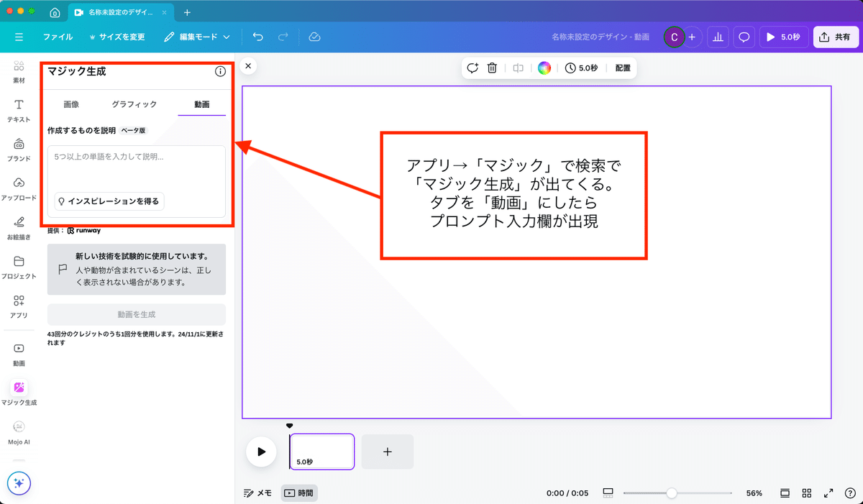
Task: Open the 動画 video sidebar item
Action: (x=19, y=354)
